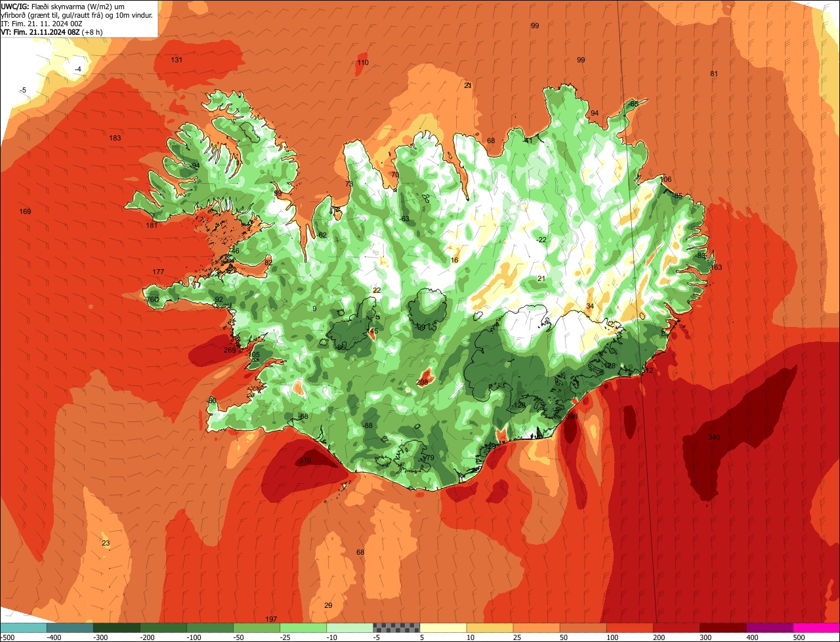Click the map value '34' north of the glacier
The width and height of the screenshot is (840, 642).
[x=590, y=307]
